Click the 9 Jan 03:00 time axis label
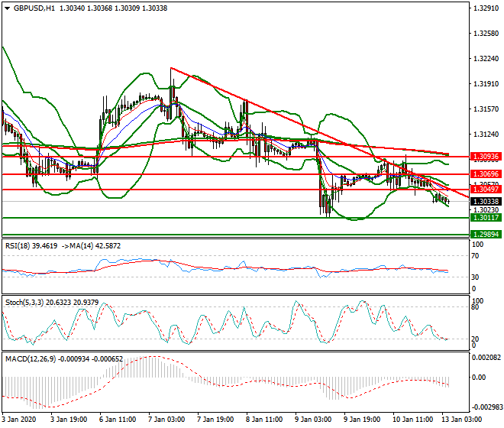The image size is (504, 428). (x=313, y=420)
